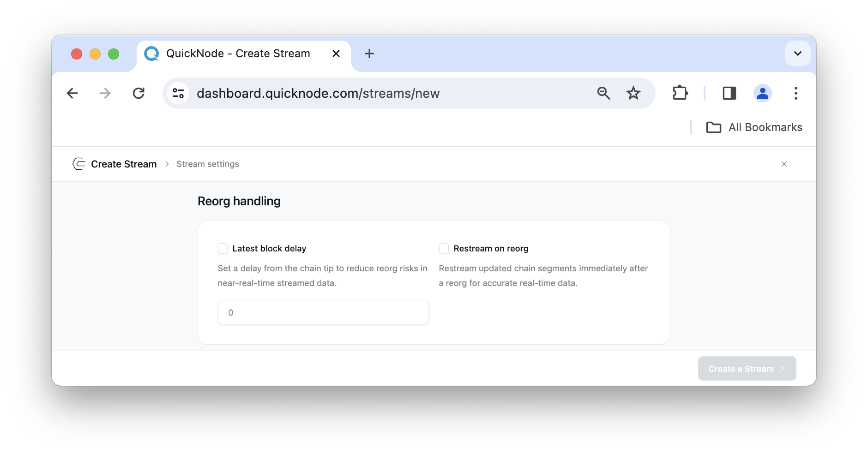Click the zoom magnifier icon in address bar
Image resolution: width=868 pixels, height=454 pixels.
[x=603, y=93]
